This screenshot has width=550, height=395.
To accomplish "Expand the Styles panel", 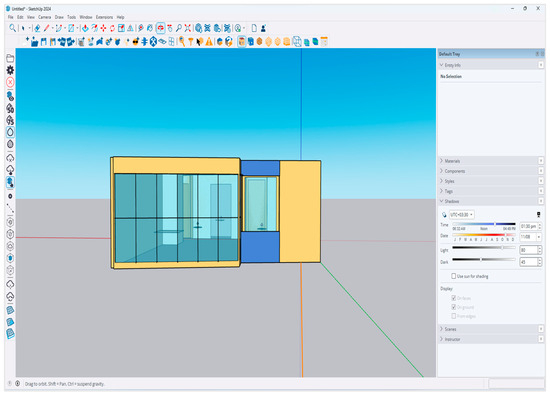I will tap(442, 181).
